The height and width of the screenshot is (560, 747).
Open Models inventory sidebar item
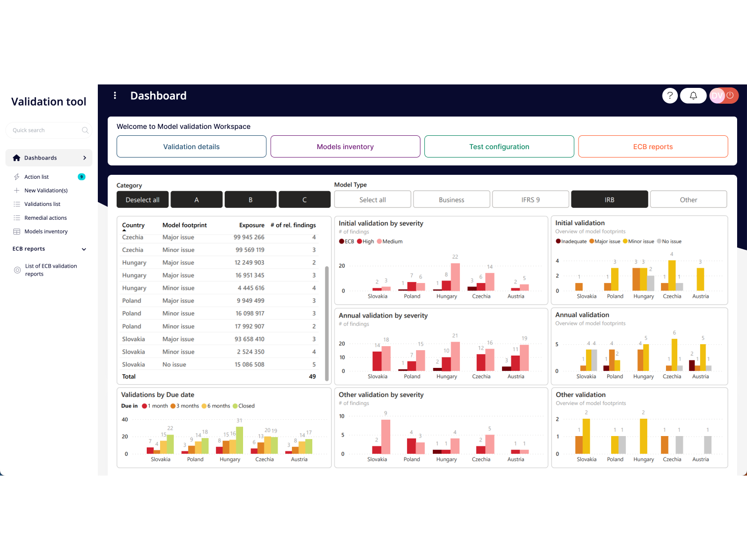pos(46,232)
